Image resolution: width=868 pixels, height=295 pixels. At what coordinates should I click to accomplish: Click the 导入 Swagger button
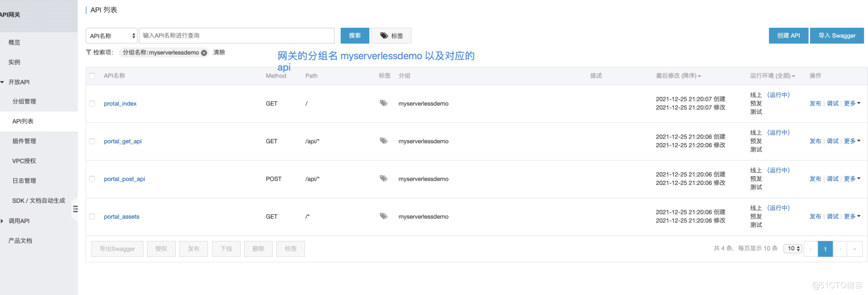tap(837, 35)
